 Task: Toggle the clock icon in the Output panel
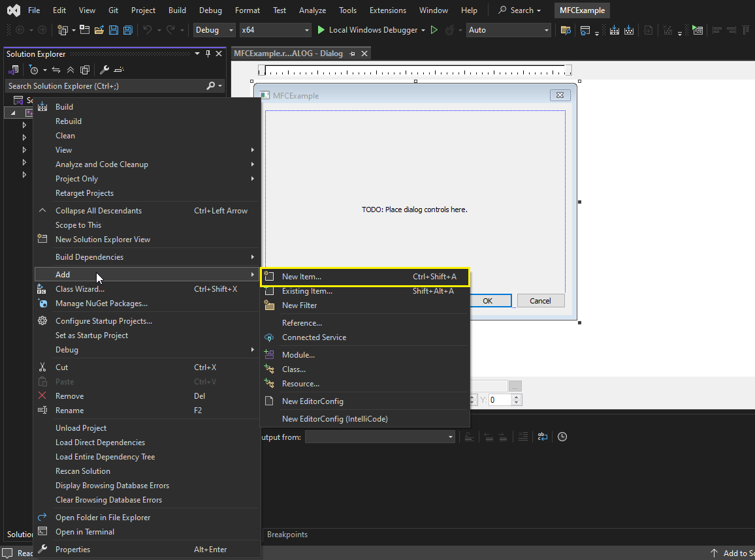562,437
